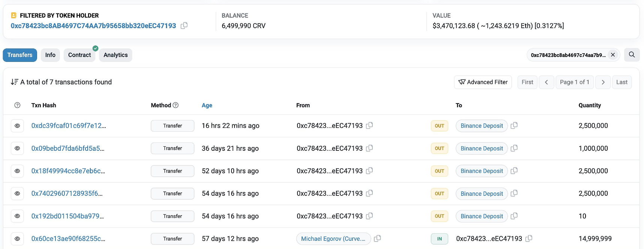
Task: Copy To address in the 14,999,999 row
Action: pos(529,238)
